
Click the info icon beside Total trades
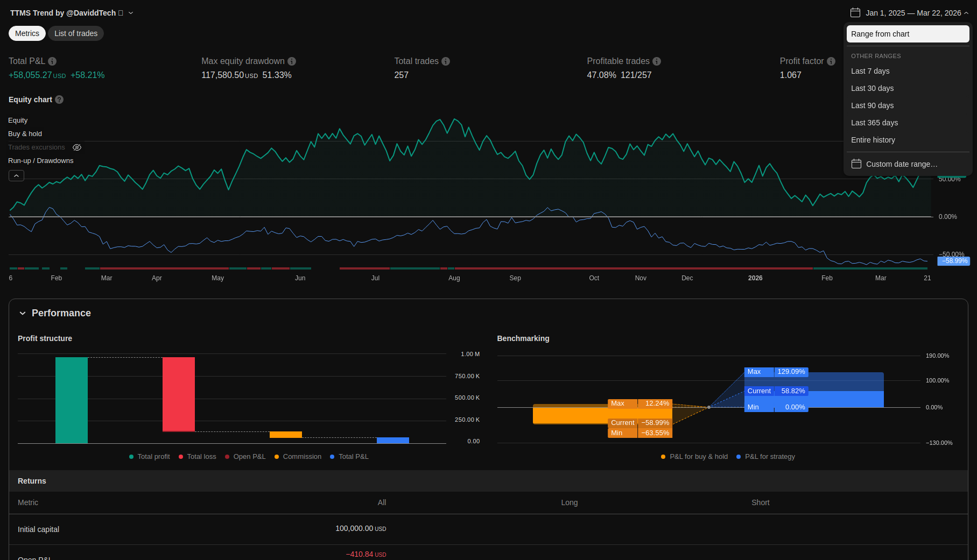[446, 61]
